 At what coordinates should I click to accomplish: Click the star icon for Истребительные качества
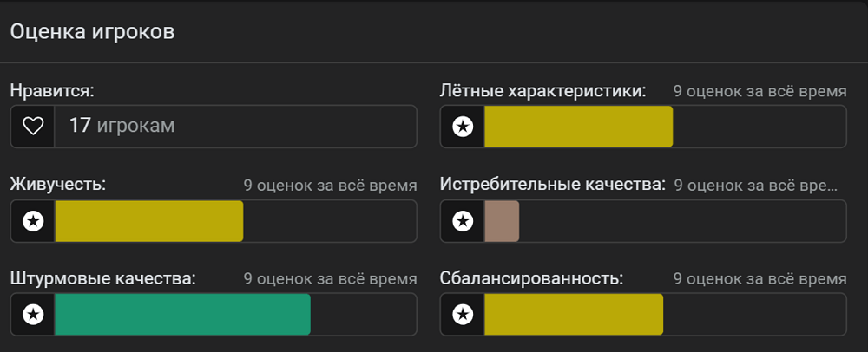pos(463,221)
